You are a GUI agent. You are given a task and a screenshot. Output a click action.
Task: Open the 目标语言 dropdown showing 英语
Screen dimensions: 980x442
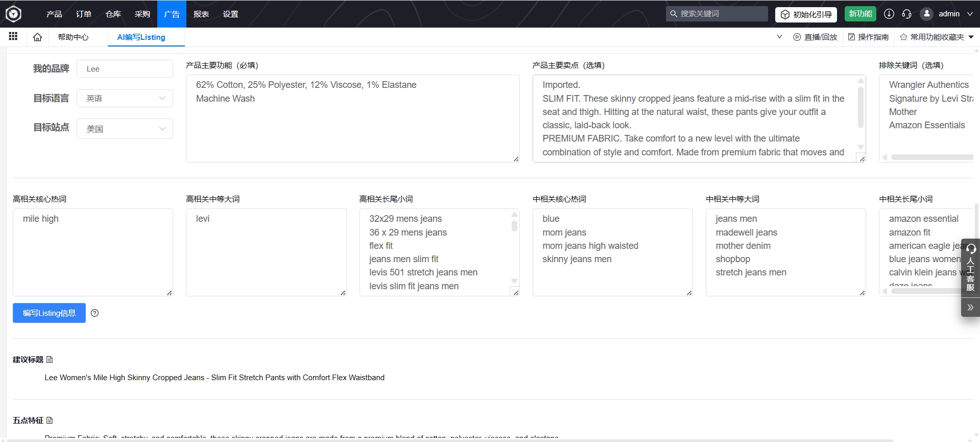pyautogui.click(x=125, y=98)
